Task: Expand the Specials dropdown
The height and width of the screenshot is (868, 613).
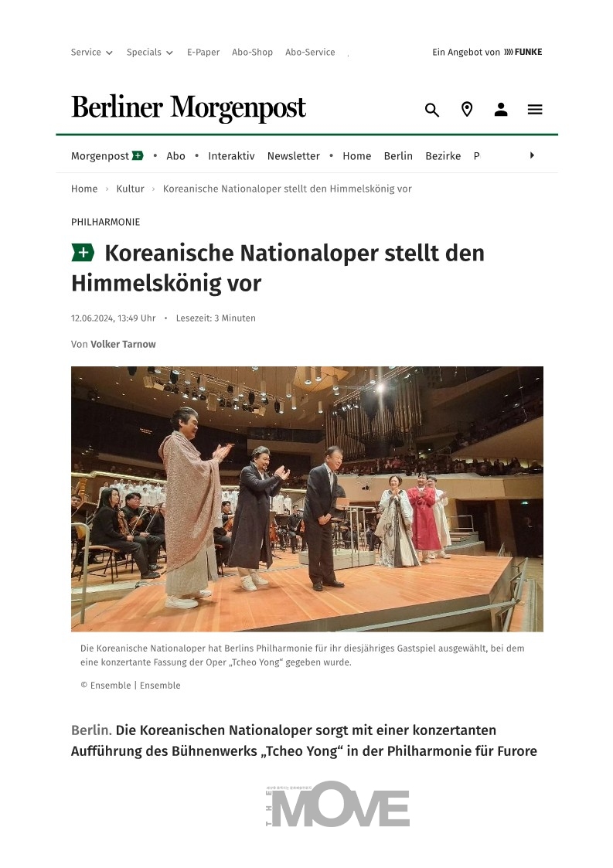Action: [x=149, y=52]
